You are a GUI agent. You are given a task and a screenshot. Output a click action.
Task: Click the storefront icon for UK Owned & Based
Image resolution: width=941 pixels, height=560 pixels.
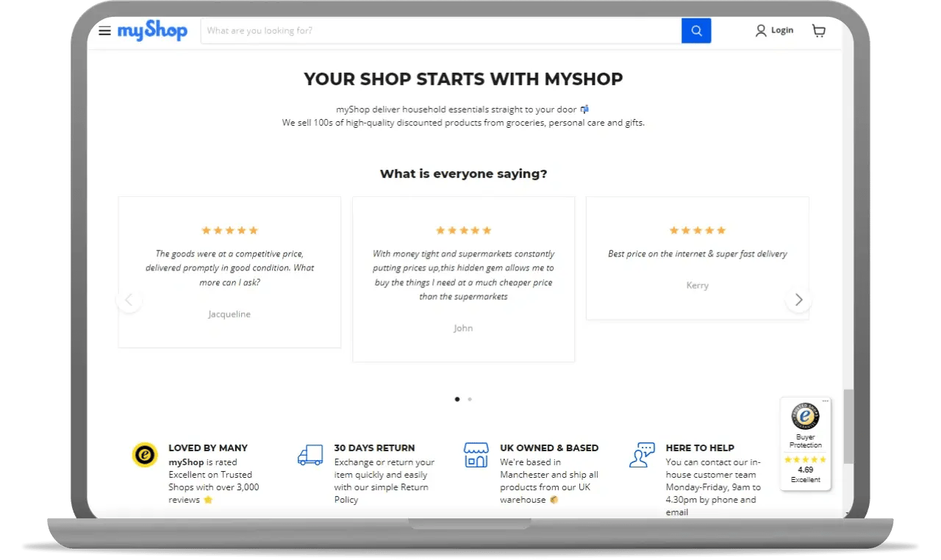tap(476, 455)
